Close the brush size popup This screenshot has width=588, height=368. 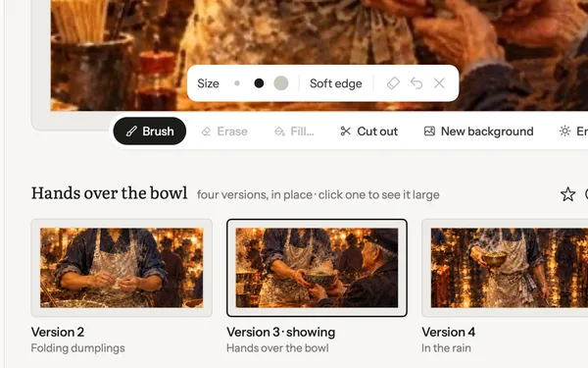[439, 83]
